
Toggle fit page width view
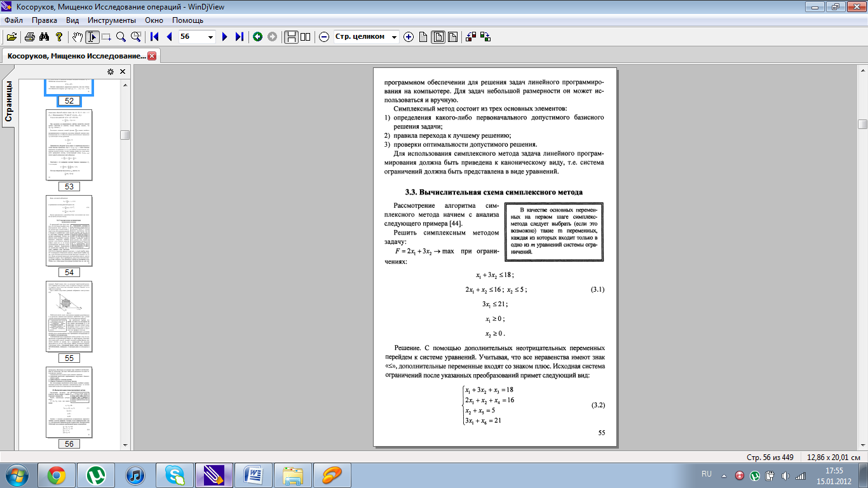point(452,37)
